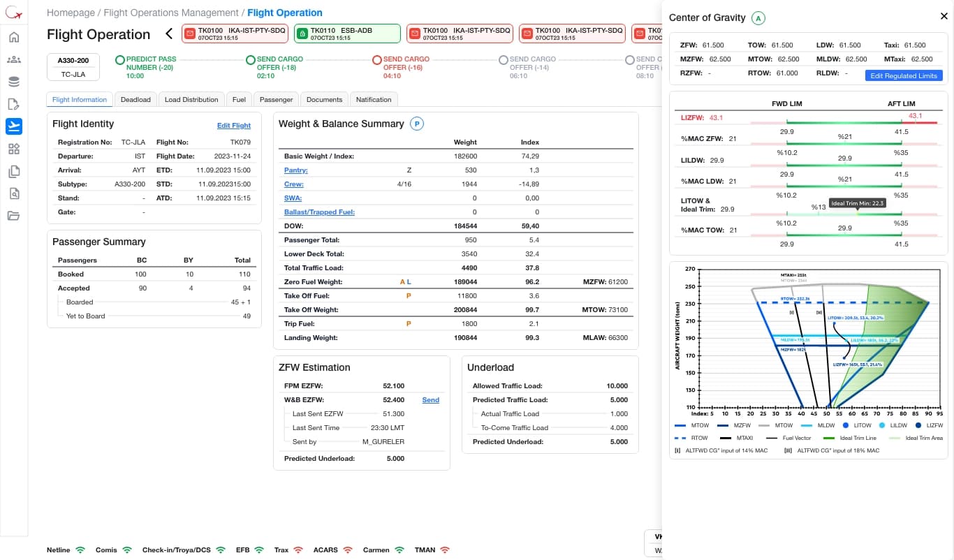Click the circled P badge near Weight & Balance Summary
The width and height of the screenshot is (954, 560).
pyautogui.click(x=417, y=124)
